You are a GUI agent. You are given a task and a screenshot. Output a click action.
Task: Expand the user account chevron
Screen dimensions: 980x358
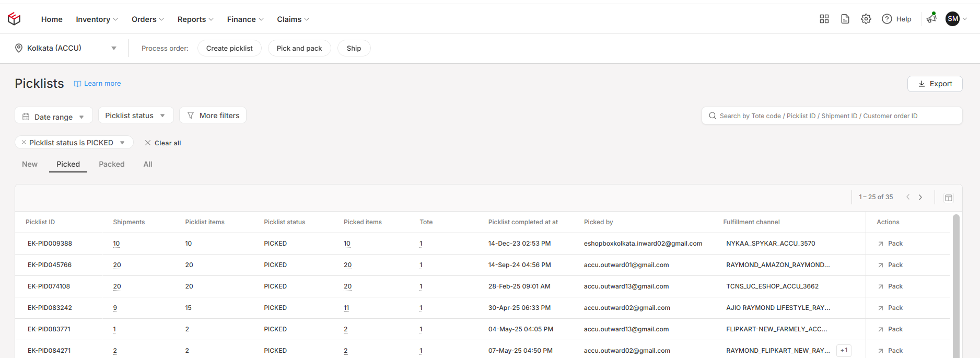tap(965, 19)
